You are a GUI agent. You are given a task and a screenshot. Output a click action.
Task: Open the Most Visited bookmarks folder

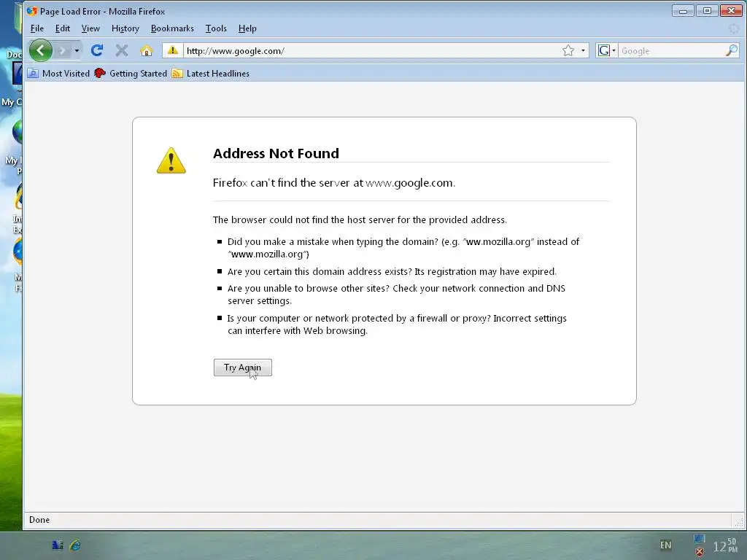coord(58,74)
